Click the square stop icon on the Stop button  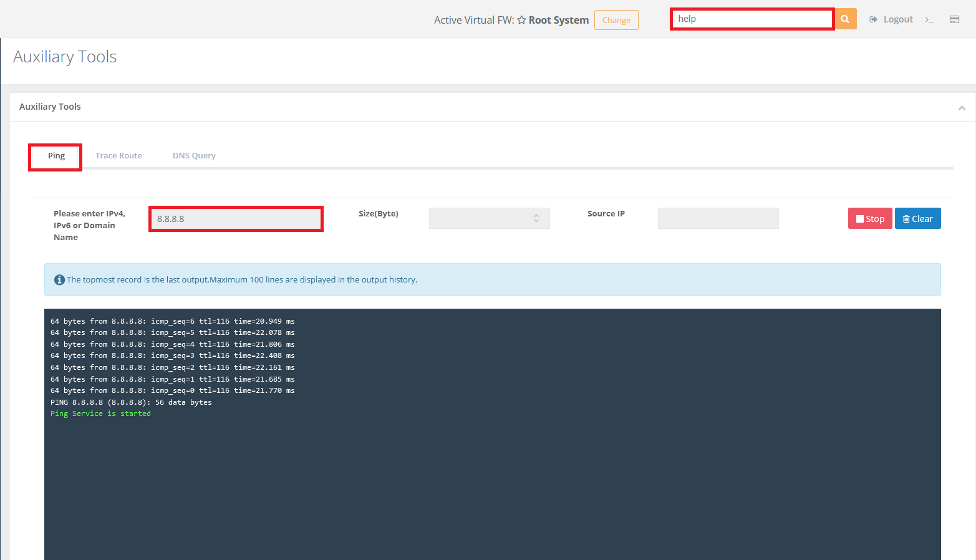click(x=860, y=219)
